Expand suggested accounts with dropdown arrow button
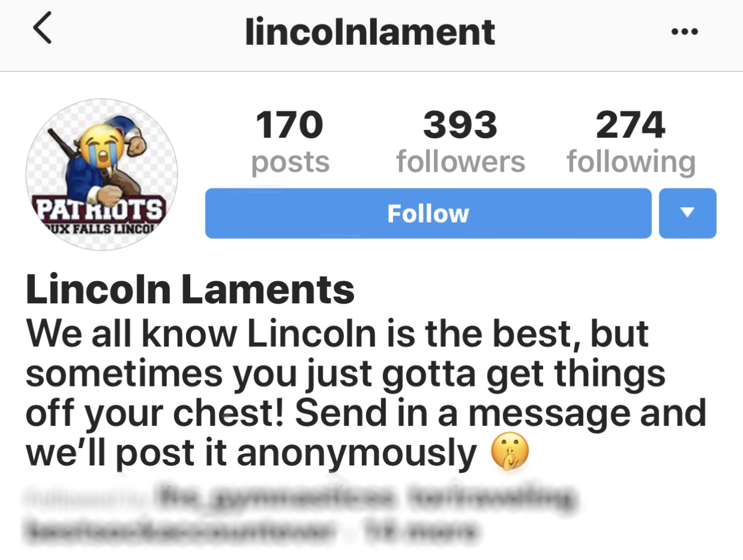The width and height of the screenshot is (743, 560). point(687,213)
